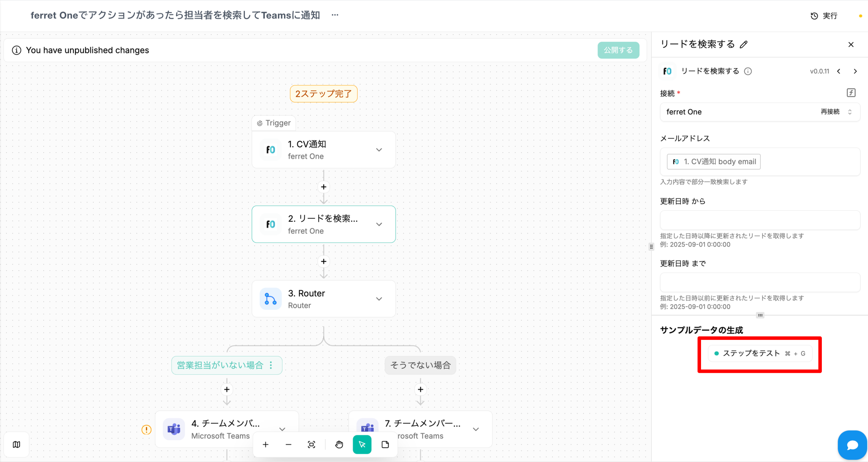Expand the 1. CV通知 step chevron

[x=379, y=150]
